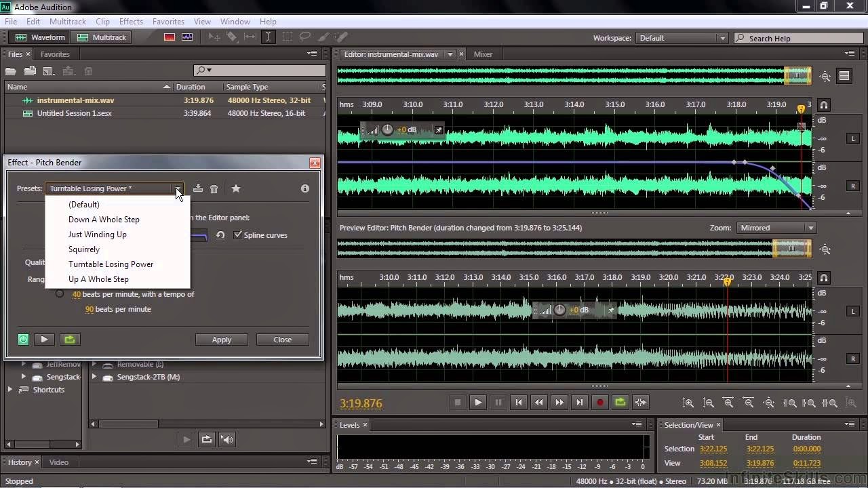Switch to the Video tab

click(59, 462)
